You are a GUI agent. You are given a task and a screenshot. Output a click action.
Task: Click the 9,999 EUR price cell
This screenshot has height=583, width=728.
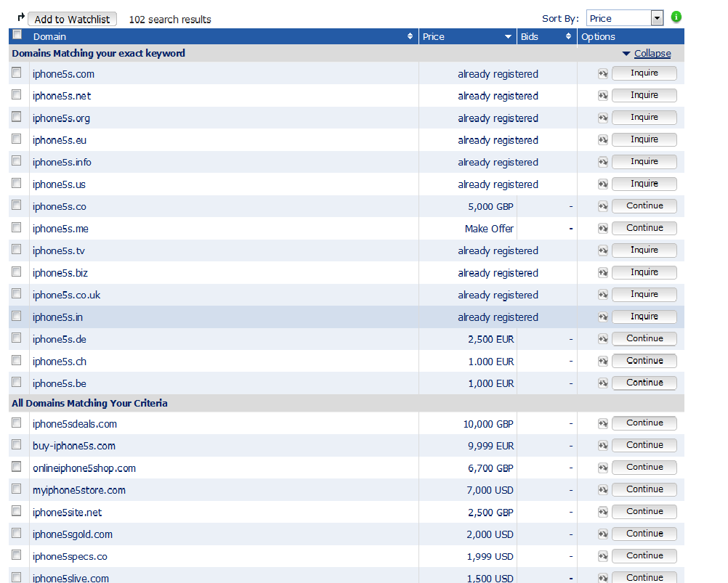(x=490, y=447)
